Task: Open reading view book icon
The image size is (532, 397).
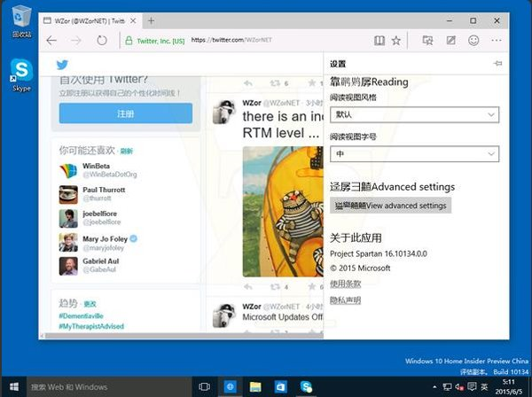Action: tap(379, 40)
